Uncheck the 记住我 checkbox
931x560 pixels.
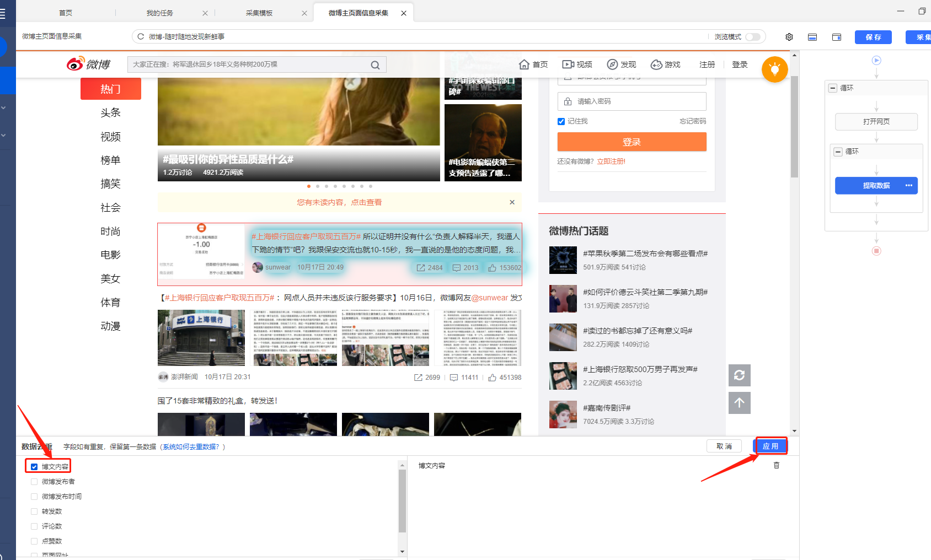(561, 121)
